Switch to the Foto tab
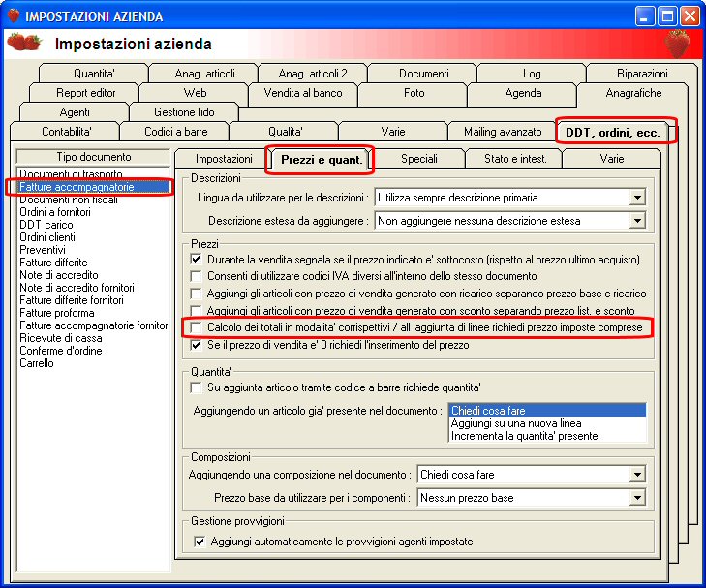706x588 pixels. click(x=414, y=93)
